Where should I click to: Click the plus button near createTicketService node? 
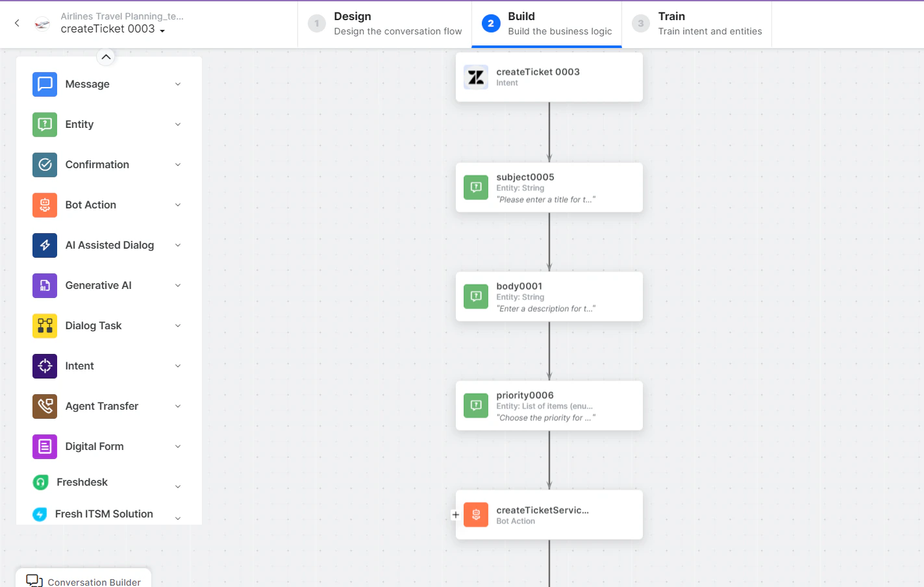(455, 514)
